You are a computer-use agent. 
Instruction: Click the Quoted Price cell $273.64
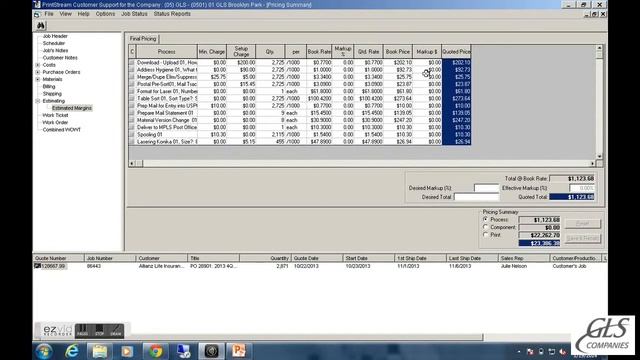tap(456, 98)
